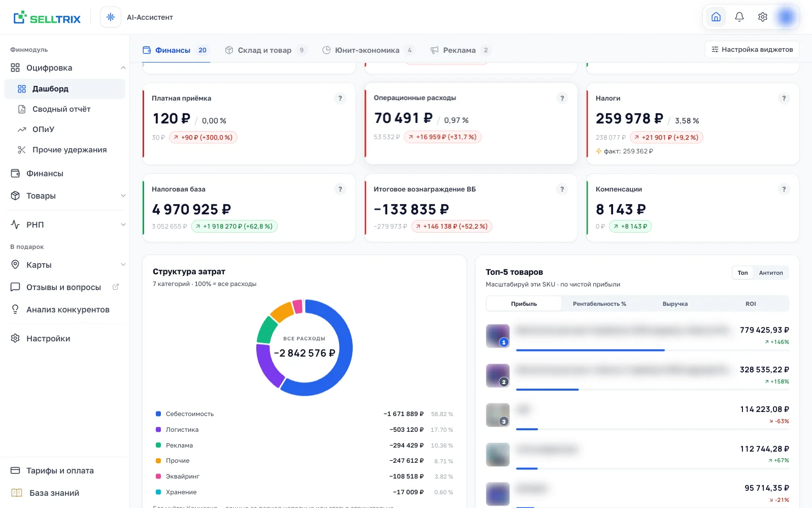Open AI-Ассистент link
This screenshot has width=812, height=508.
pos(150,17)
